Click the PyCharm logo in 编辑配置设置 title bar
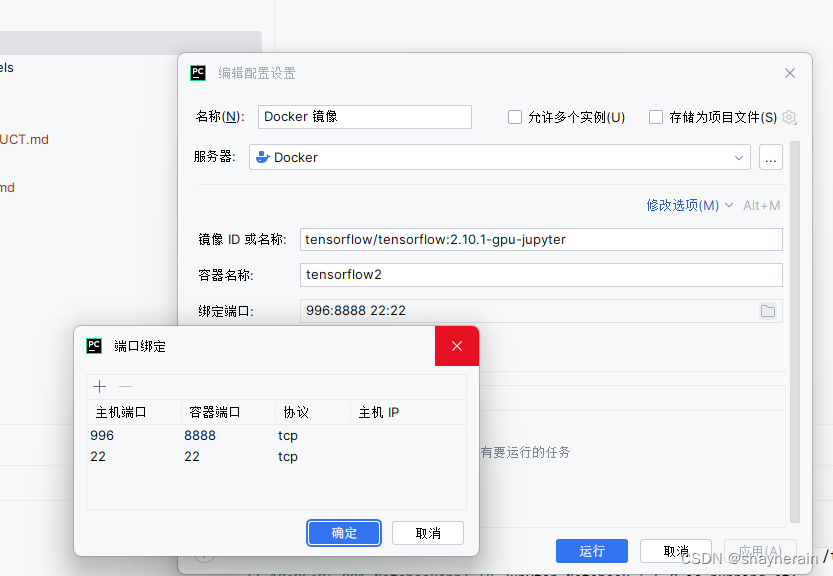Screen dimensions: 833x576 [x=198, y=72]
